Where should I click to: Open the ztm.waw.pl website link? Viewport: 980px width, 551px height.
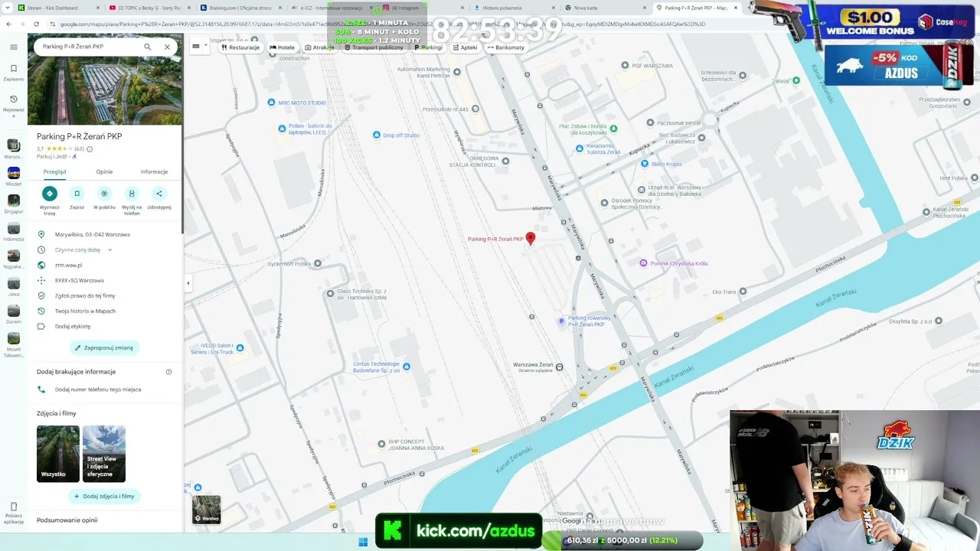(x=68, y=265)
